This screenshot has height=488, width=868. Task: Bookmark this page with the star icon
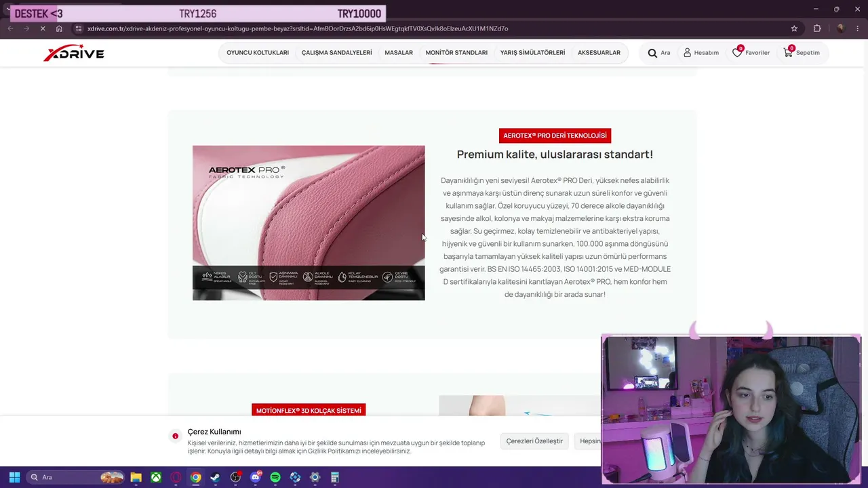794,28
